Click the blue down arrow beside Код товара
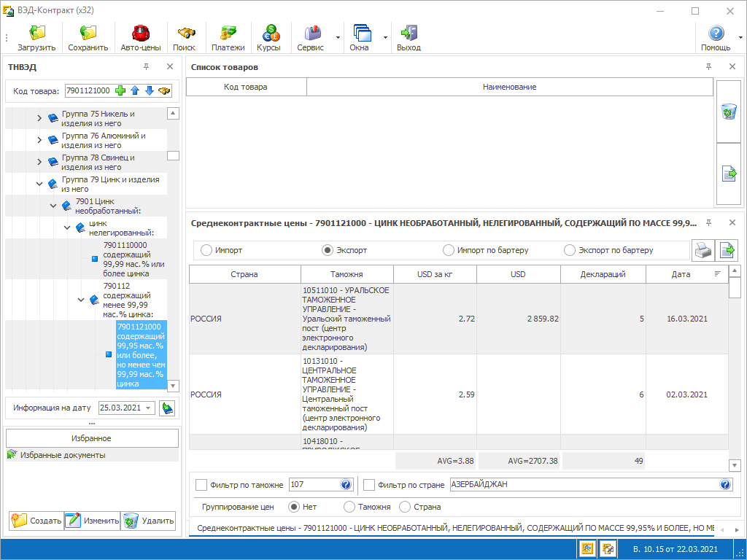The height and width of the screenshot is (560, 747). 149,90
